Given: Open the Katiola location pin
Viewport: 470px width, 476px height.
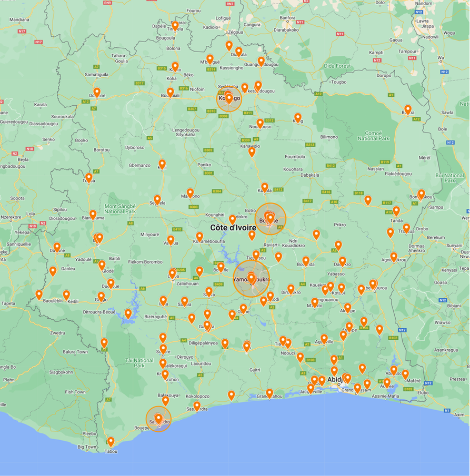Looking at the screenshot, I should [265, 188].
